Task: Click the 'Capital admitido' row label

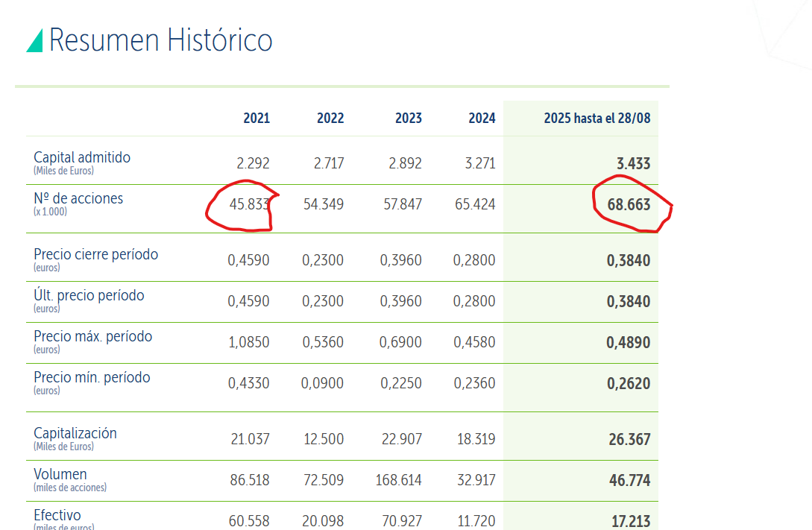Action: pos(82,157)
